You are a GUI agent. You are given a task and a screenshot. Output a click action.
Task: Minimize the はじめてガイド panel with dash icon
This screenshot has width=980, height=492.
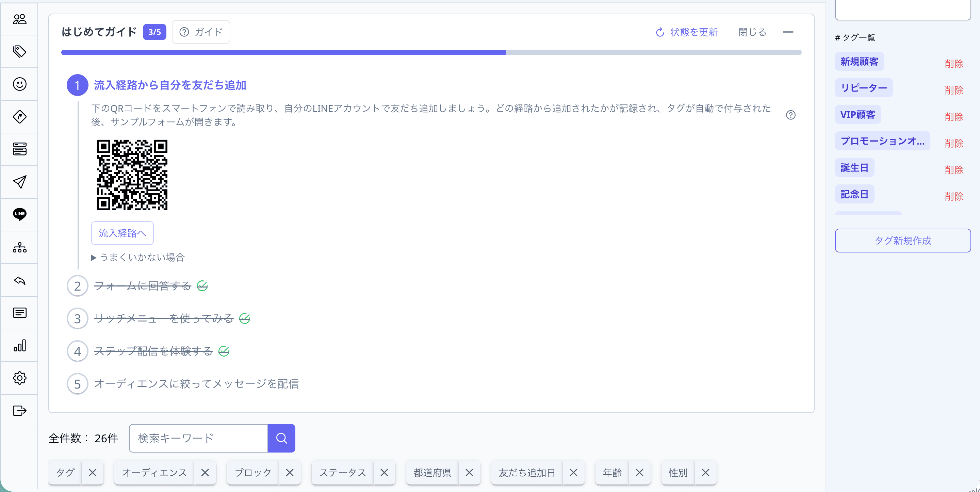point(788,32)
